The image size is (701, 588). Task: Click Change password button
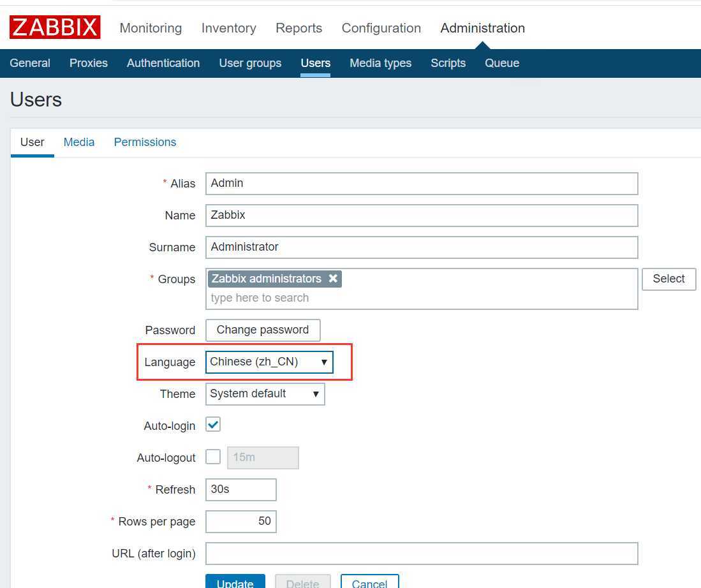(263, 330)
